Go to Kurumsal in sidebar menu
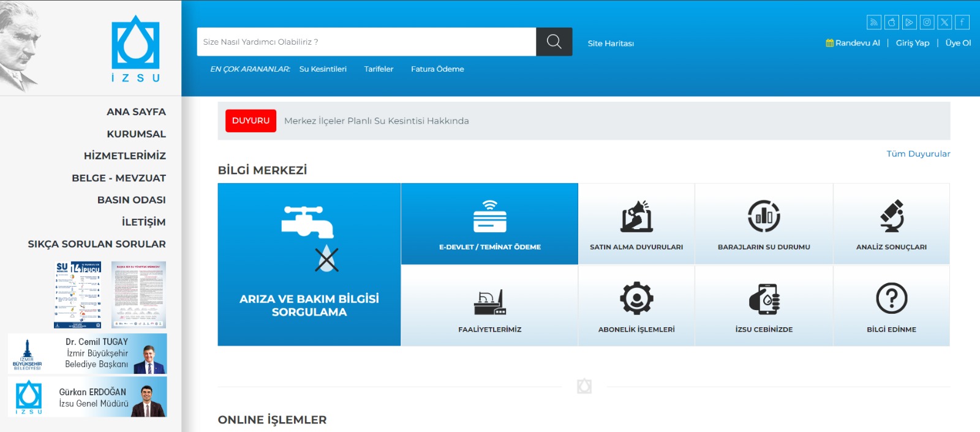This screenshot has height=432, width=980. 136,134
